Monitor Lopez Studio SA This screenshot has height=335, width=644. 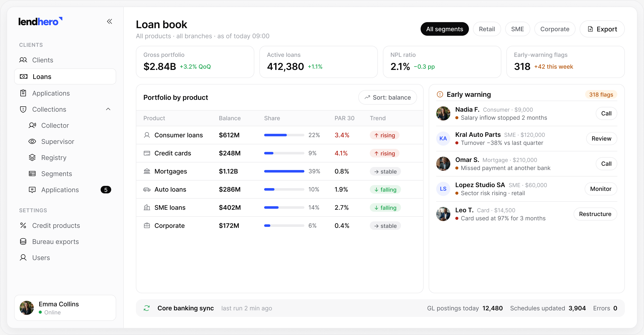[601, 189]
